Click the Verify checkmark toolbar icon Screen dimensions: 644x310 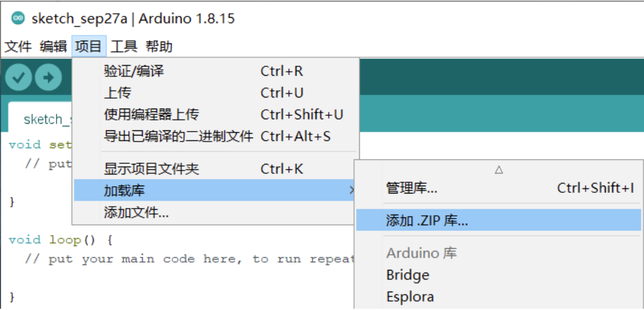tap(18, 77)
